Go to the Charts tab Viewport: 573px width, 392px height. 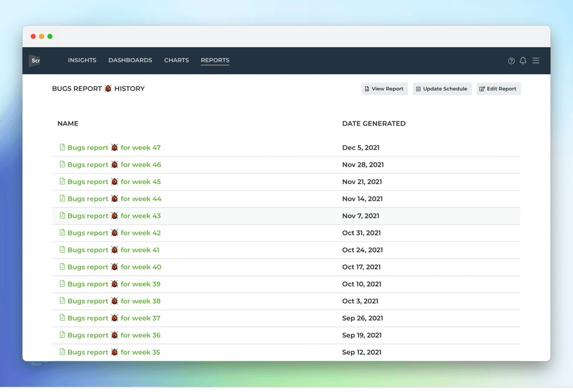176,60
